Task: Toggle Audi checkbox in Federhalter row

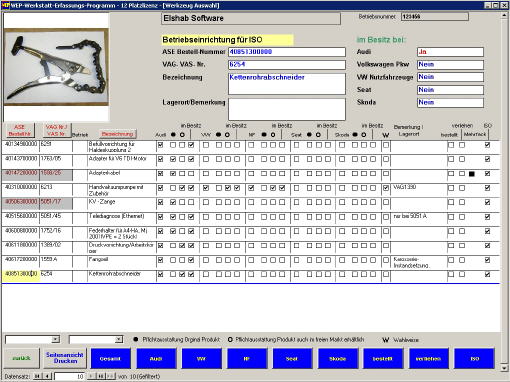Action: pos(161,231)
